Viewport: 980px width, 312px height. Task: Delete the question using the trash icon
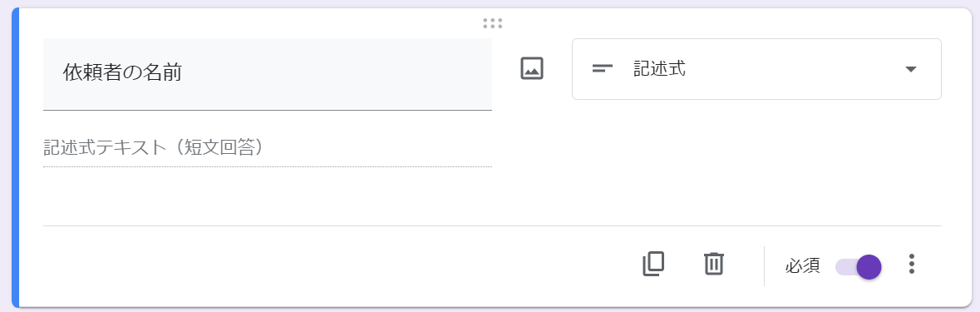click(713, 264)
